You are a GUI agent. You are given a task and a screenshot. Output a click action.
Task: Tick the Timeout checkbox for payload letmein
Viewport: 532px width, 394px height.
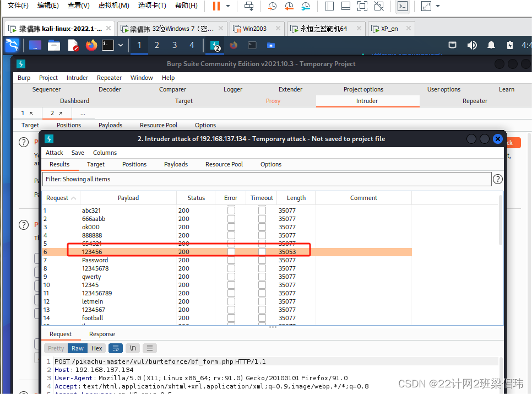[x=262, y=301]
